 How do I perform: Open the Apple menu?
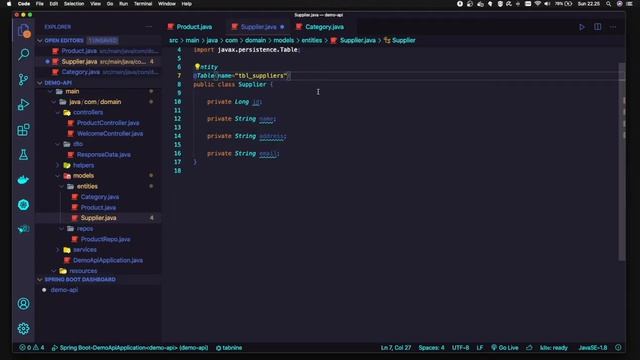9,4
